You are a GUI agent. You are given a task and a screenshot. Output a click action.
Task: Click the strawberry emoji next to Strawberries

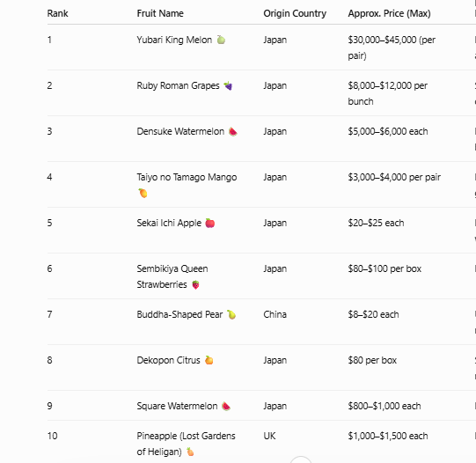(196, 285)
